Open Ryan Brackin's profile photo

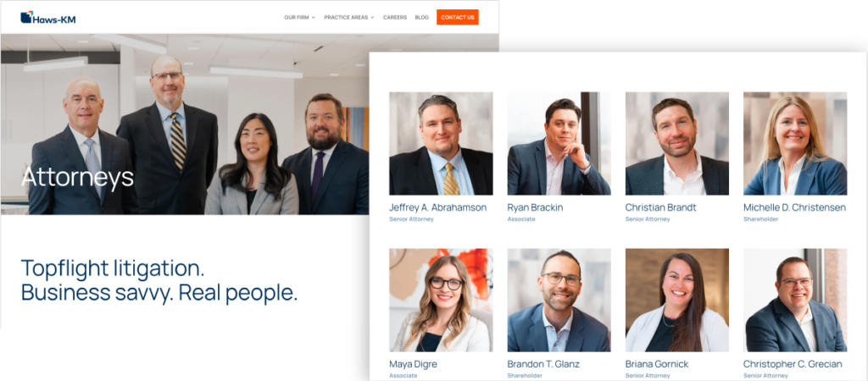pos(559,143)
